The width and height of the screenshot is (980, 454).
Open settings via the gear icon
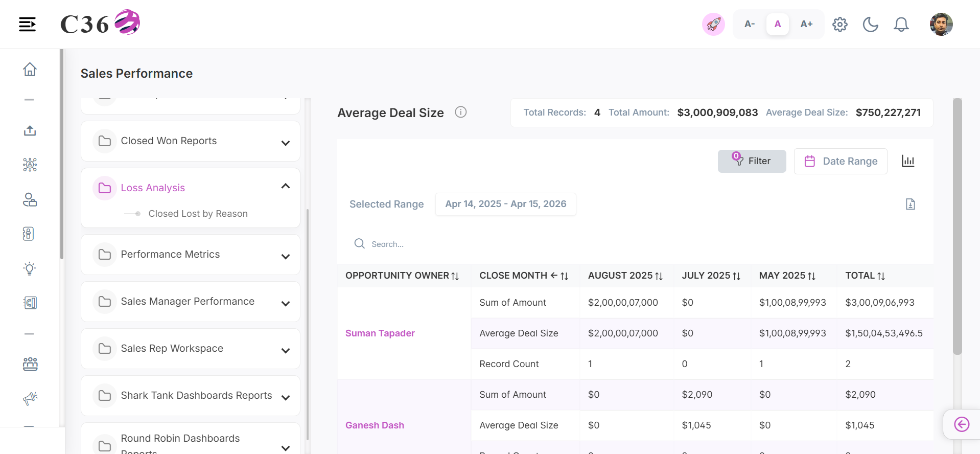(x=839, y=24)
